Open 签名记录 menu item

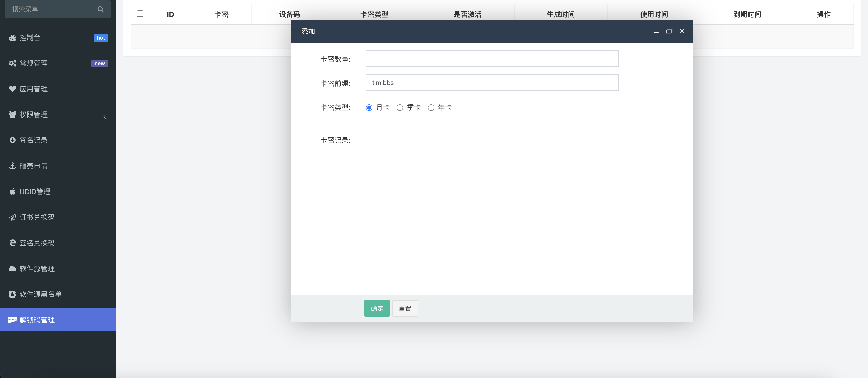tap(58, 140)
